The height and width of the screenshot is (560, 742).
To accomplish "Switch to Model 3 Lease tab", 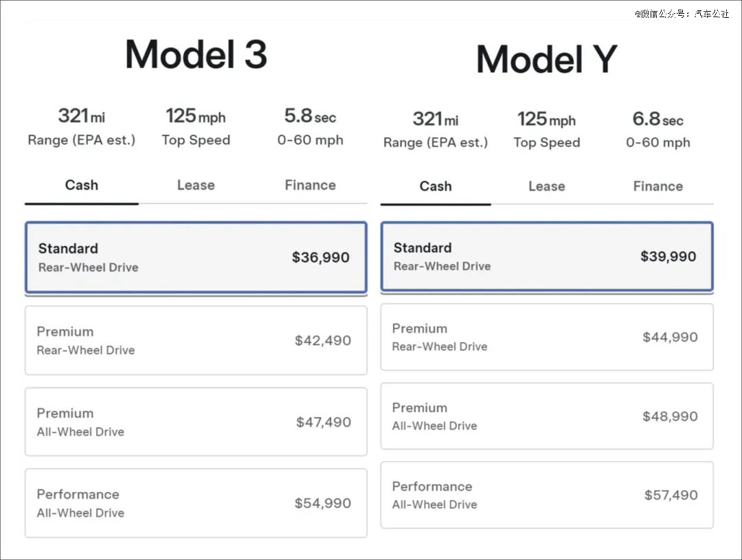I will 196,186.
